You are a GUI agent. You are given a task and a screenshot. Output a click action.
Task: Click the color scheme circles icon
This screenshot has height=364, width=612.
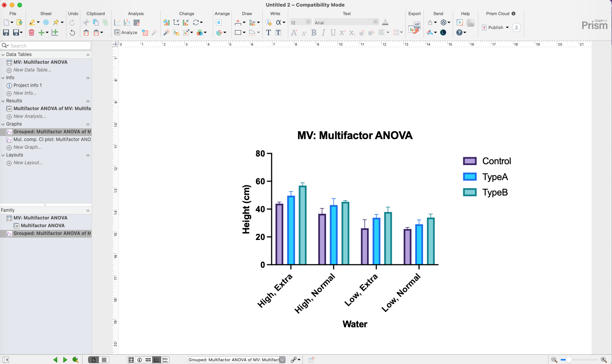pos(200,32)
